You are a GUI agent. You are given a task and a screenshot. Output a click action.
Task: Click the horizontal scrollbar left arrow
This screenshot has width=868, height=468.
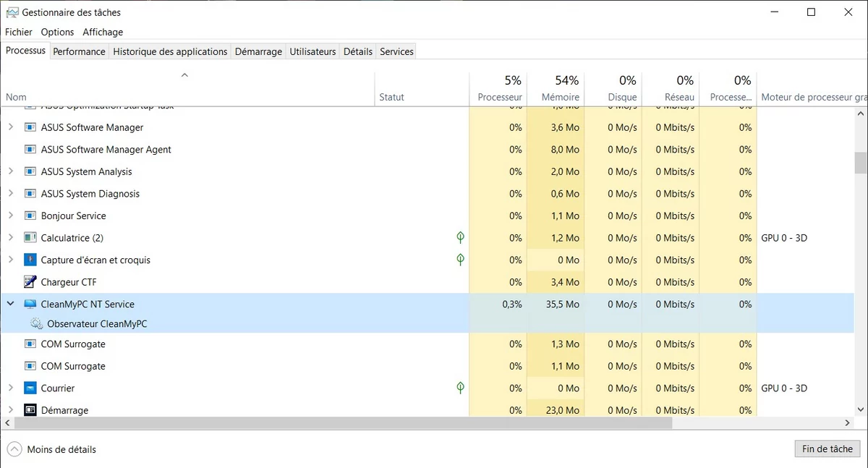(x=7, y=422)
